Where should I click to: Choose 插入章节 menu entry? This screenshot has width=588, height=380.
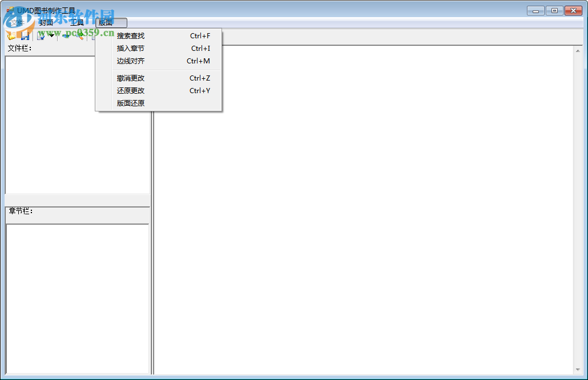tap(159, 48)
